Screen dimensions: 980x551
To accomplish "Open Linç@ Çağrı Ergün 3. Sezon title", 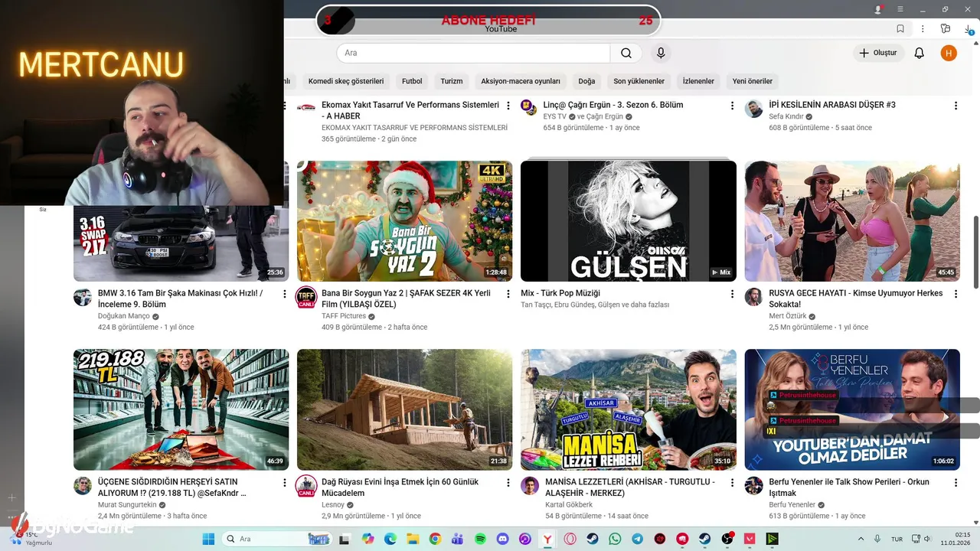I will point(613,105).
